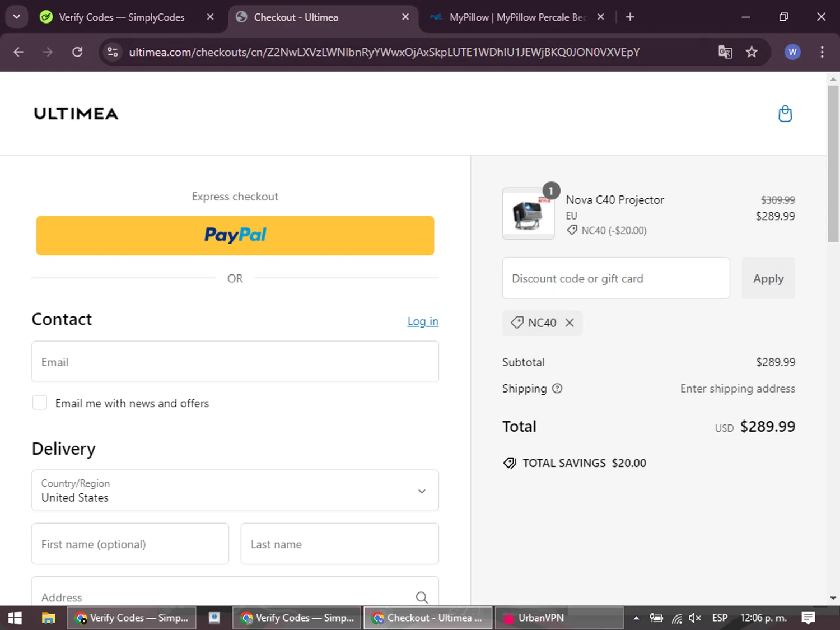This screenshot has height=630, width=840.
Task: Click the muted volume tray icon
Action: tap(695, 618)
